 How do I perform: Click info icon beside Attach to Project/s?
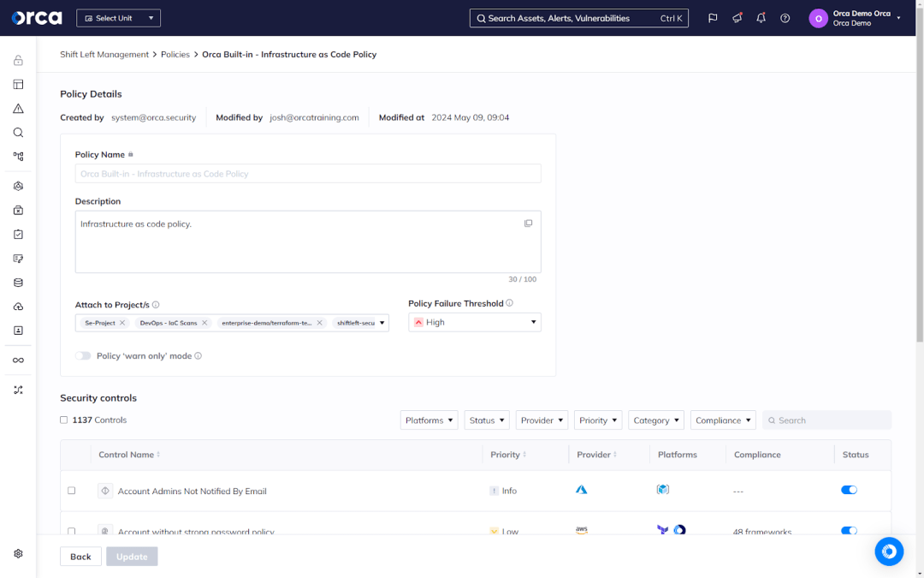(x=156, y=305)
